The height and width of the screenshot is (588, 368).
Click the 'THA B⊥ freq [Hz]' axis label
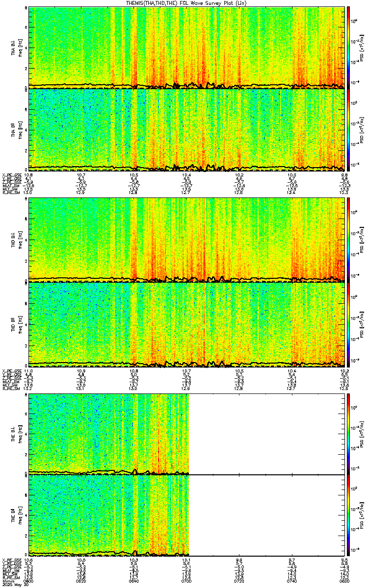pyautogui.click(x=16, y=47)
